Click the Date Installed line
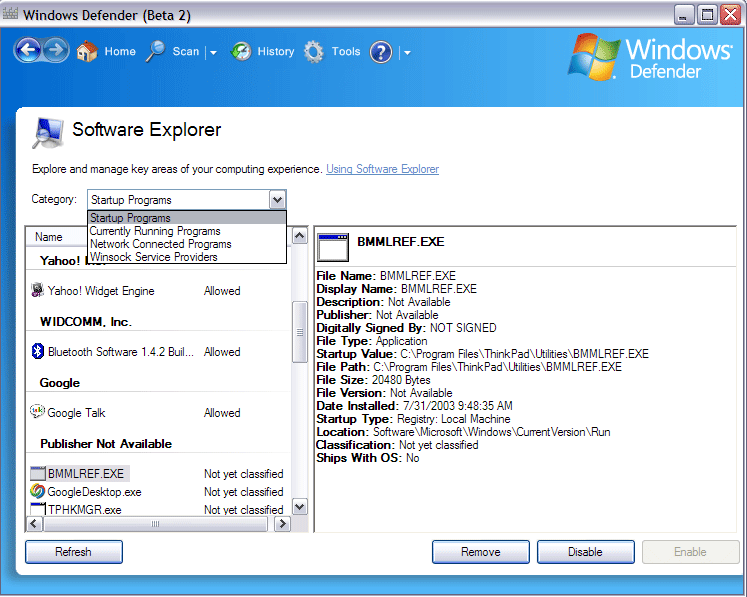 (414, 405)
